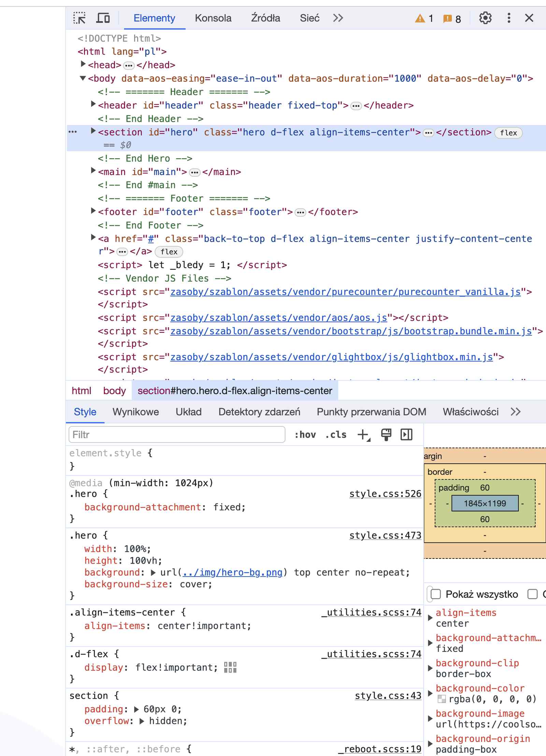This screenshot has height=756, width=546.
Task: Toggle device toolbar icon
Action: (103, 18)
